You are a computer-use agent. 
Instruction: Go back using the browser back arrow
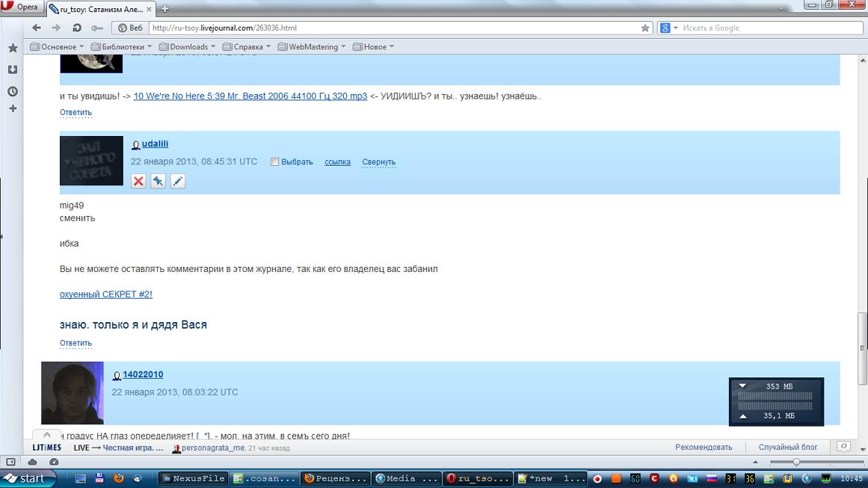pyautogui.click(x=37, y=28)
